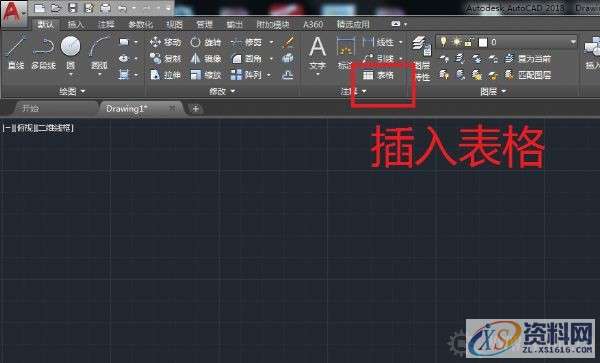
Task: Expand the 修改 (Modify) panel
Action: [222, 91]
